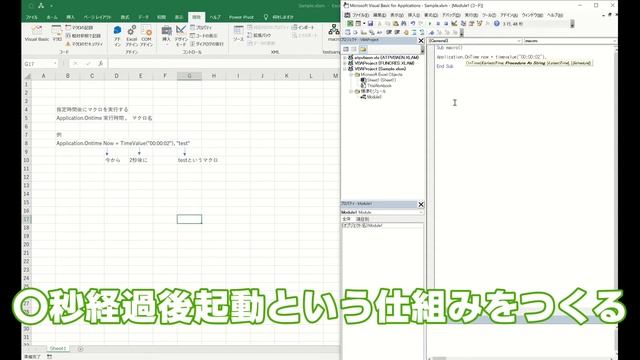Expand VBAProject (FUNCRES.XLAM) node
This screenshot has width=640, height=360.
click(x=345, y=63)
